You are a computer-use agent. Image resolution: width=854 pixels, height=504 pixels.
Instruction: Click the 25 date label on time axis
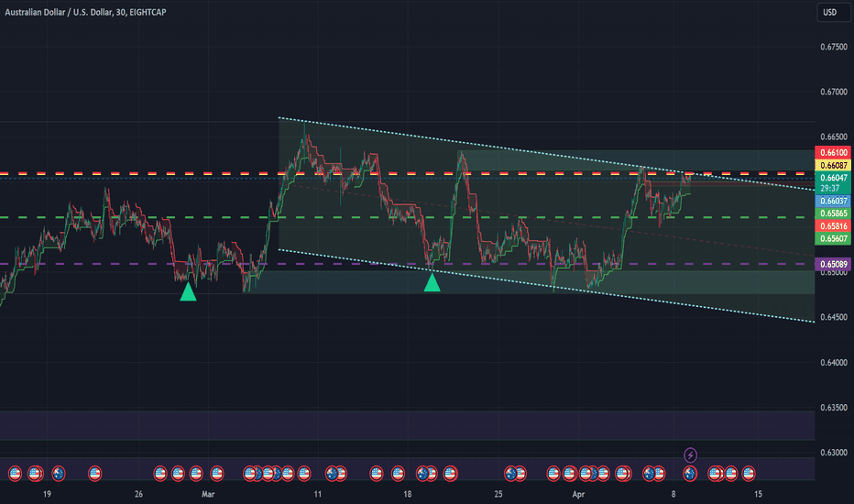[498, 494]
